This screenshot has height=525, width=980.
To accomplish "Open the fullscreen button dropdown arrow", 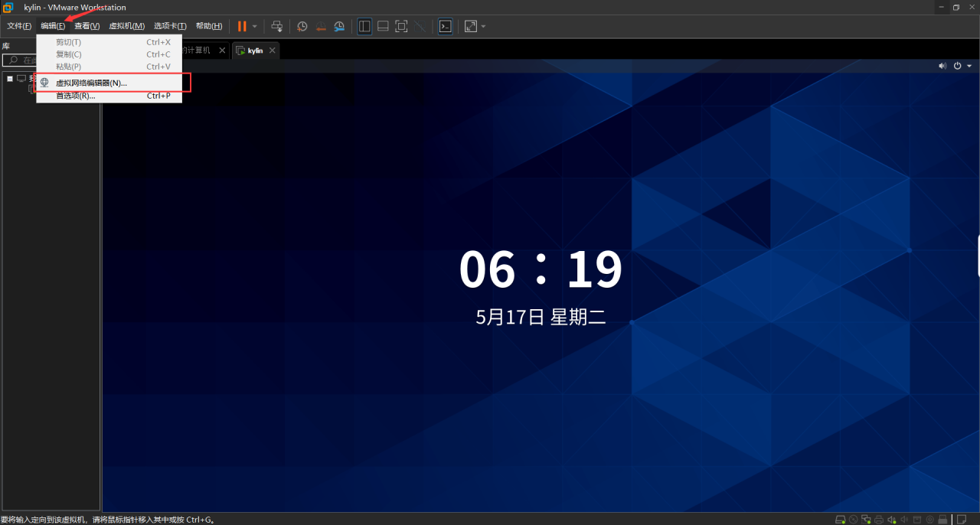I will [x=483, y=26].
